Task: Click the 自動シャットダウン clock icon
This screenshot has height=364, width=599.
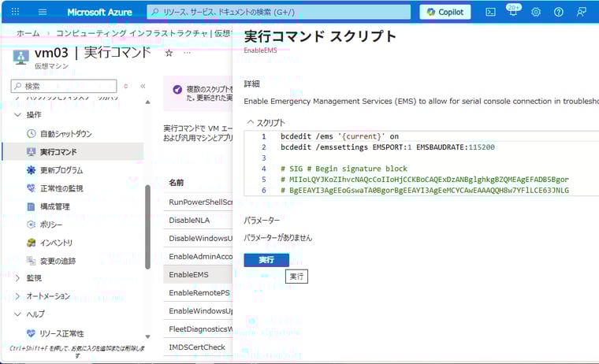Action: pos(32,134)
